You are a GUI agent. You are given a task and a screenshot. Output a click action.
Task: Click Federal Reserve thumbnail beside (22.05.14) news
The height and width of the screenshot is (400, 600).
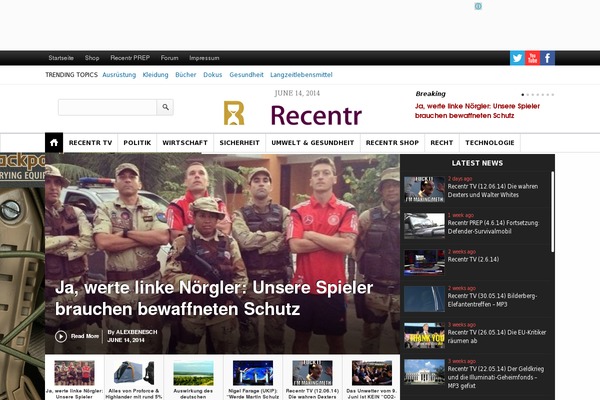pos(424,372)
